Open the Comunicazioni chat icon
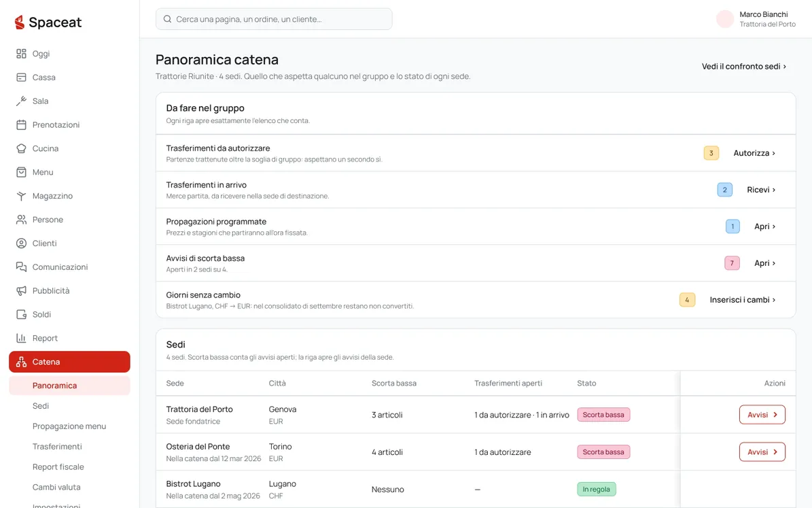 pos(21,267)
